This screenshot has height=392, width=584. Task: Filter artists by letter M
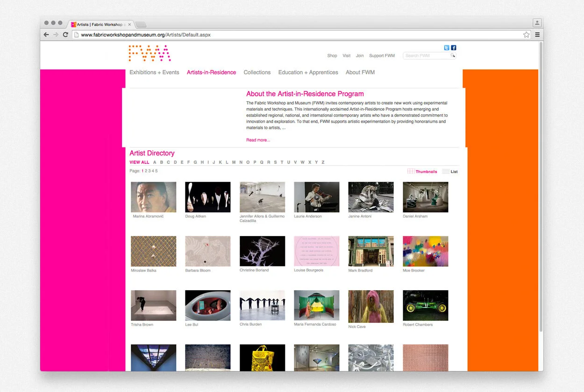[x=234, y=162]
